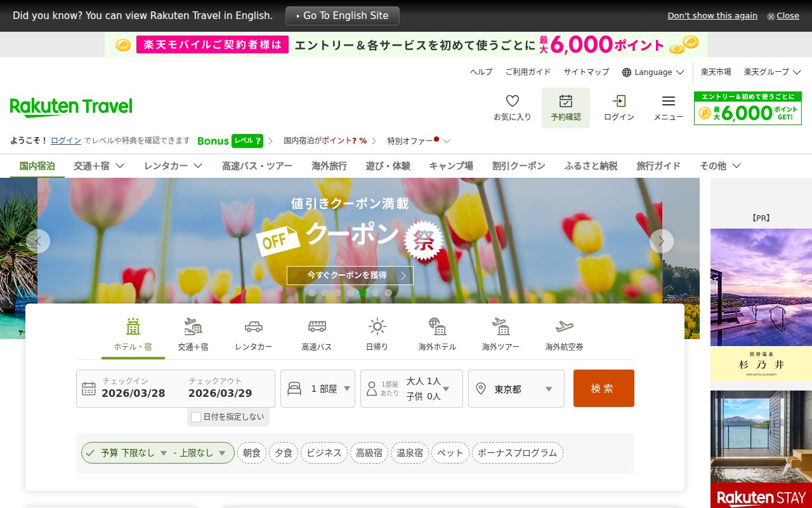Open the Rakuten STAY advertisement
Viewport: 812px width, 508px height.
[761, 450]
